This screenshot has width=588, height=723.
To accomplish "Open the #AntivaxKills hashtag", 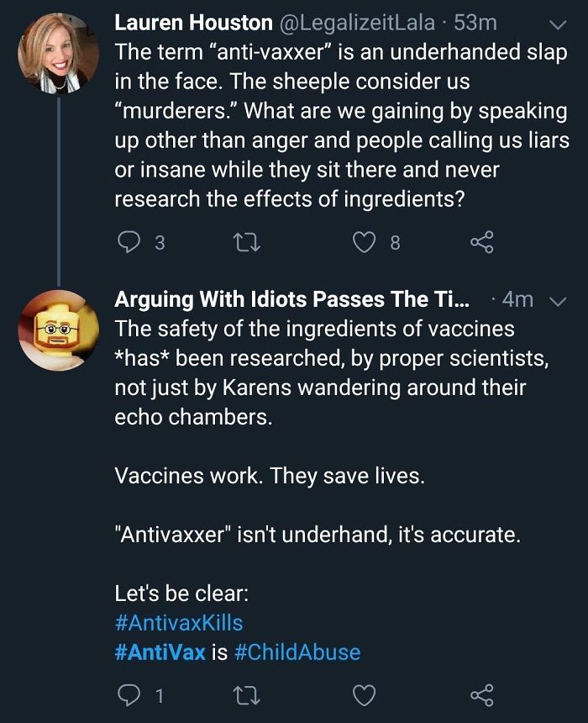I will [180, 622].
